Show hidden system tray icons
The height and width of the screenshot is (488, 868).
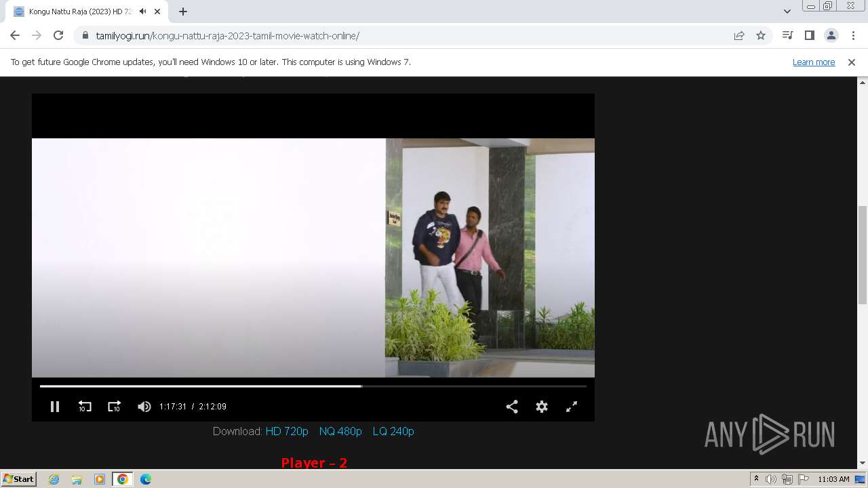pyautogui.click(x=757, y=479)
